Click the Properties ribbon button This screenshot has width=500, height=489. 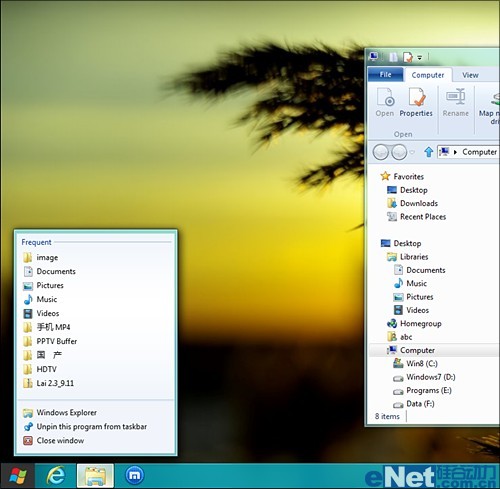pyautogui.click(x=416, y=102)
